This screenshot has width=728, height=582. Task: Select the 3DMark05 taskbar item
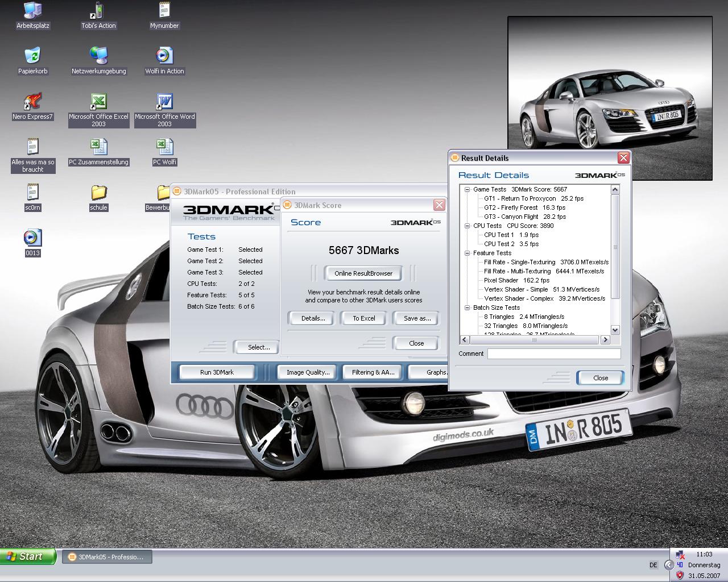pos(106,557)
